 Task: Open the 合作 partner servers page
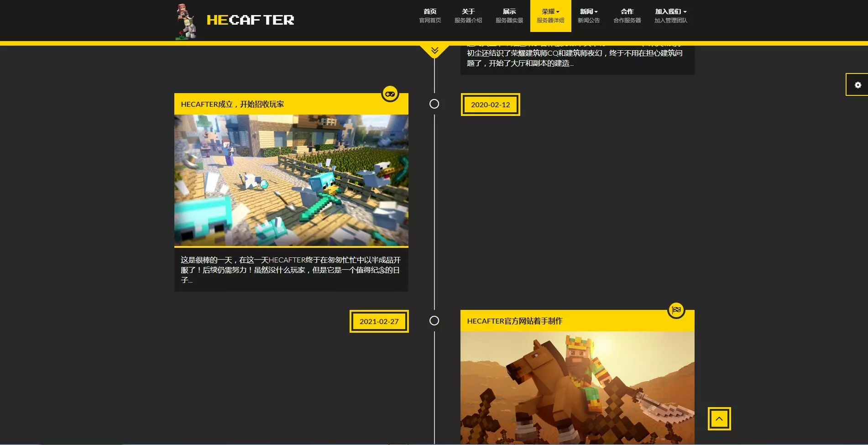pos(627,16)
